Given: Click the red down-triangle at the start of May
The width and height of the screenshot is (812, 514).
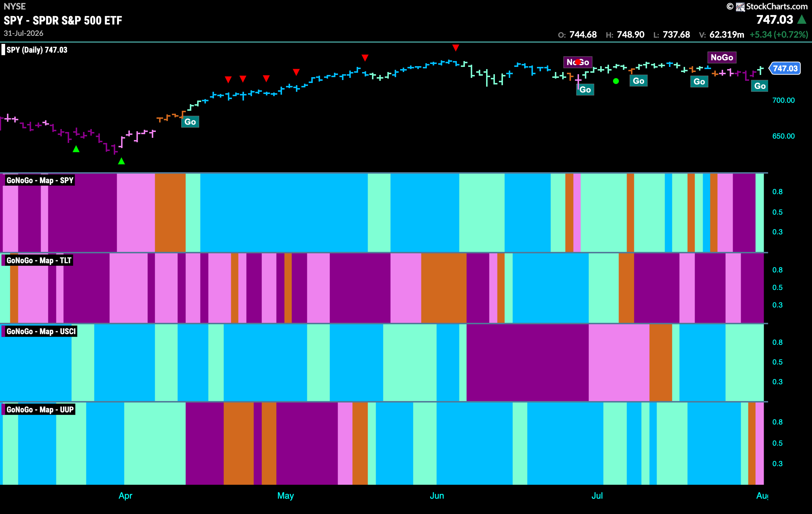Looking at the screenshot, I should coord(296,72).
